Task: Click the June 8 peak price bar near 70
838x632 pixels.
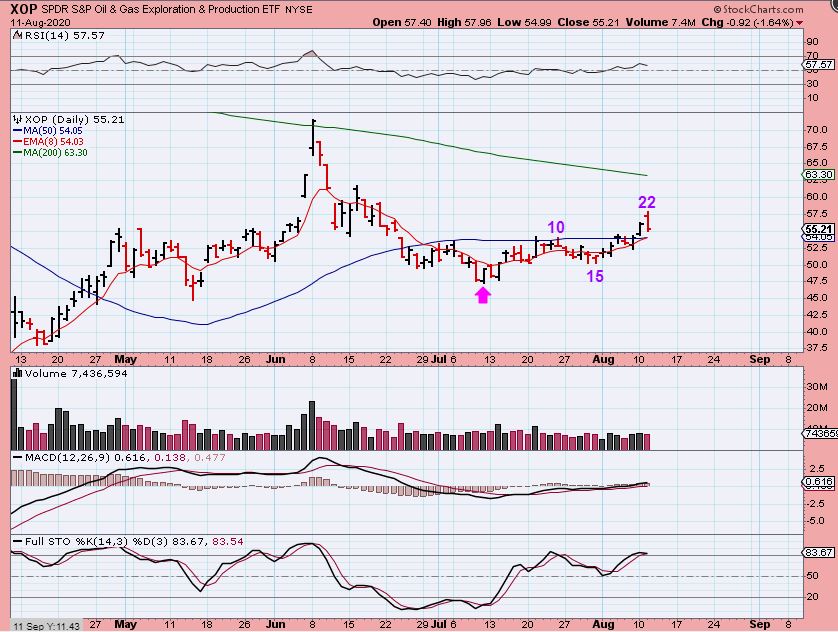Action: click(x=313, y=138)
